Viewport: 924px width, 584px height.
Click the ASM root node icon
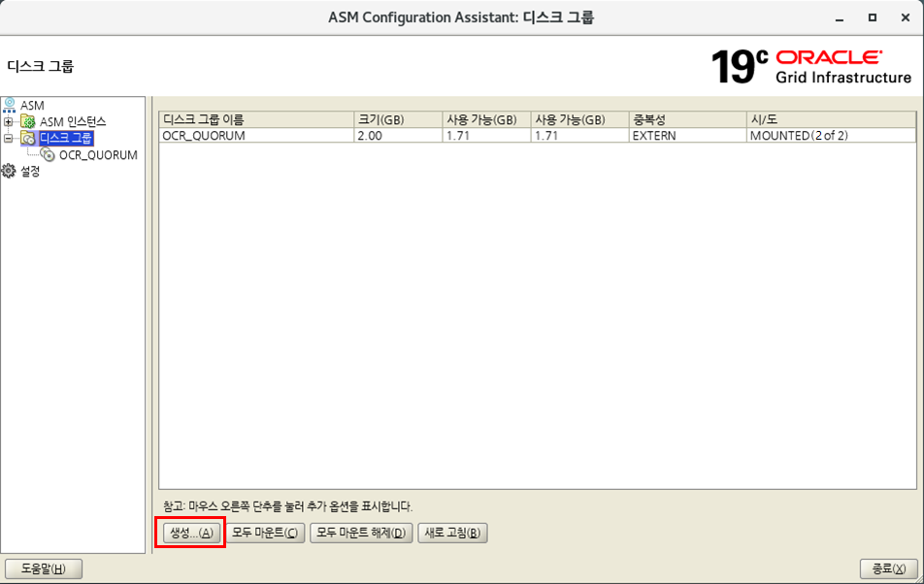10,106
